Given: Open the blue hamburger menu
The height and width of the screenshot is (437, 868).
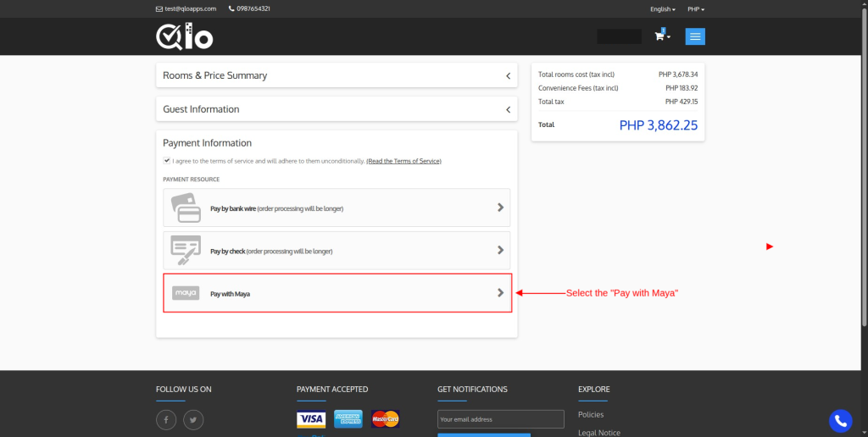Looking at the screenshot, I should [x=695, y=36].
